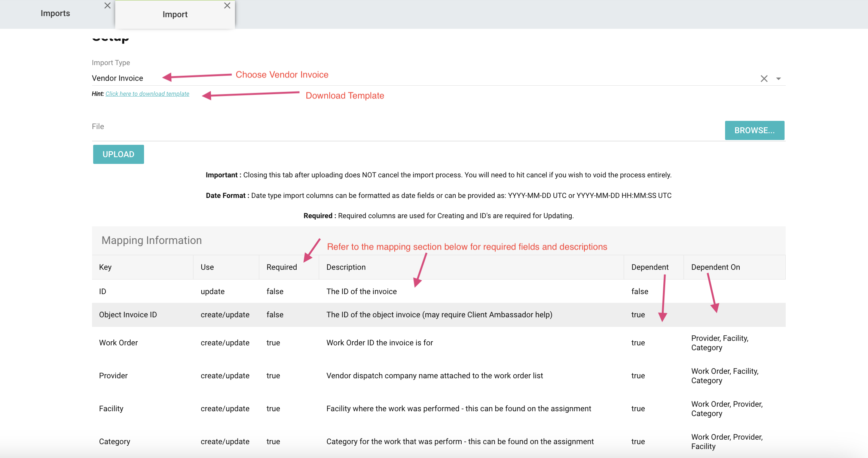Switch to the Imports tab
The height and width of the screenshot is (458, 868).
55,13
